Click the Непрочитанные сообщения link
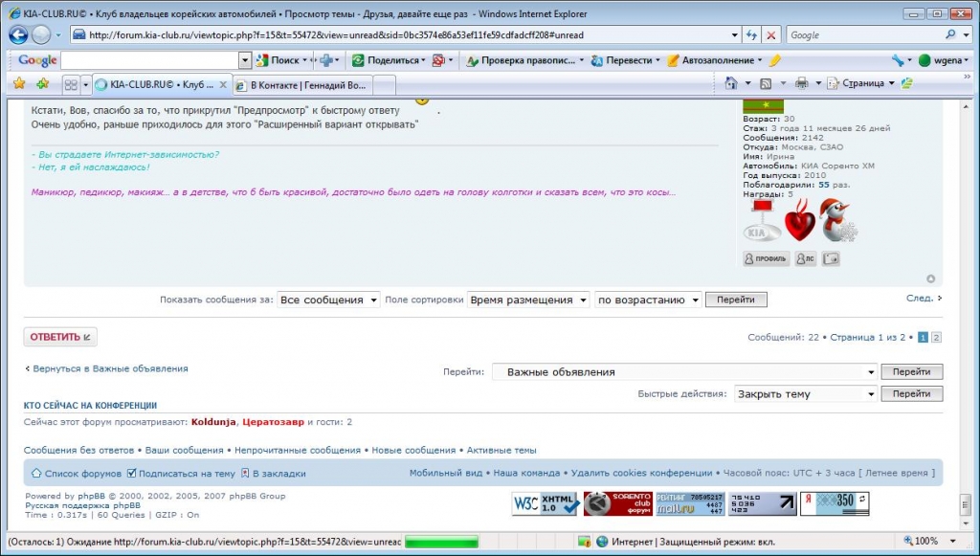Viewport: 980px width, 556px height. (x=298, y=450)
